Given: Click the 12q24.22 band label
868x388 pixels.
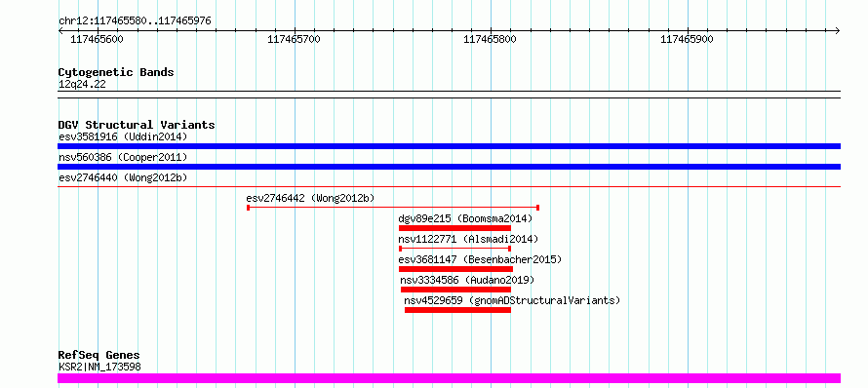Looking at the screenshot, I should pos(82,85).
